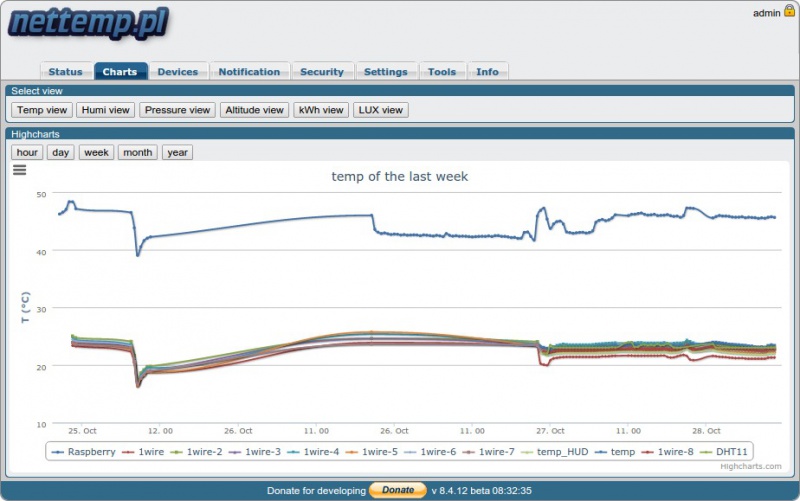
Task: Switch to kWh view
Action: [321, 110]
